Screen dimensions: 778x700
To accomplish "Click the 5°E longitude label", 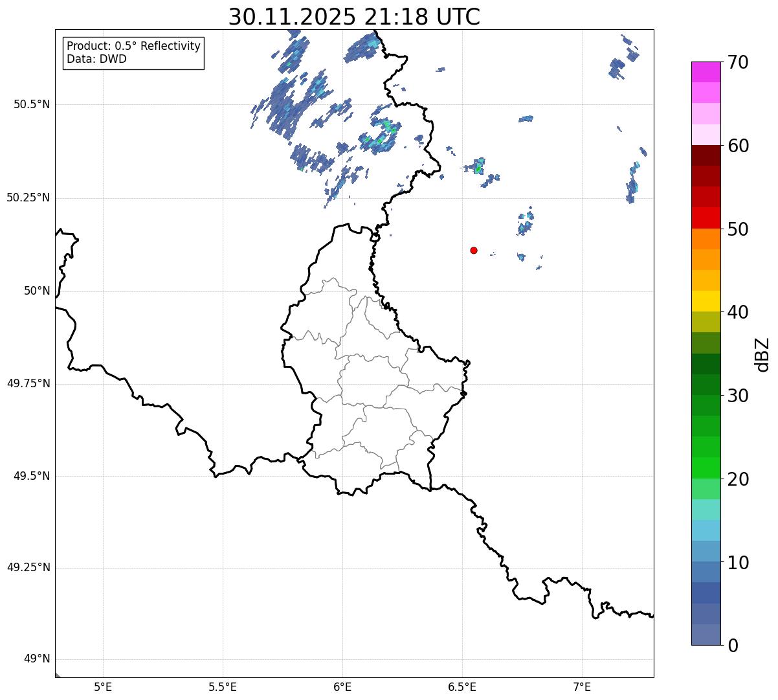I will point(103,686).
